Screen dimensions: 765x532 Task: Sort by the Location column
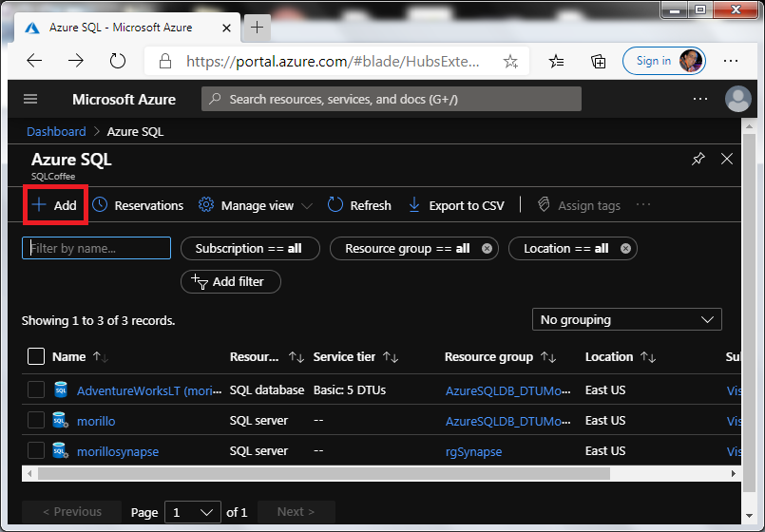[x=621, y=356]
